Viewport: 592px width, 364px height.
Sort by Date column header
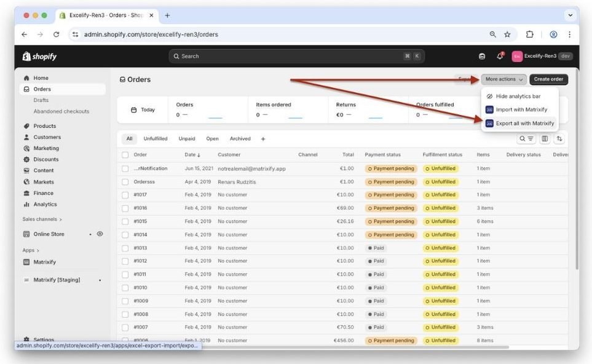click(x=192, y=155)
